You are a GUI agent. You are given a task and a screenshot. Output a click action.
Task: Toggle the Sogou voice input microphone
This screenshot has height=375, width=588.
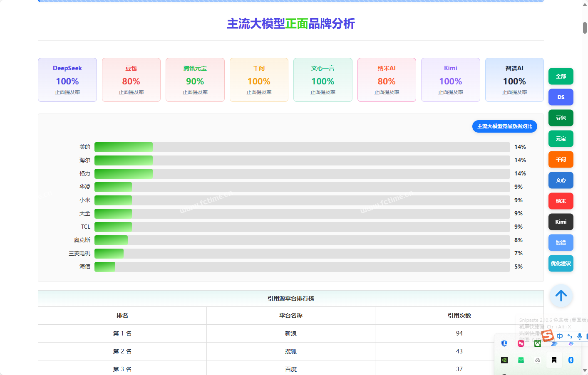tap(580, 336)
